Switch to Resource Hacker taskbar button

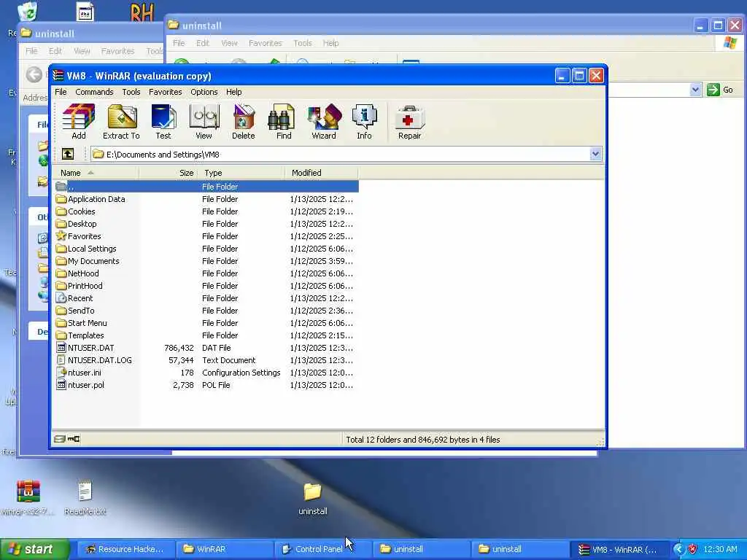click(x=125, y=549)
